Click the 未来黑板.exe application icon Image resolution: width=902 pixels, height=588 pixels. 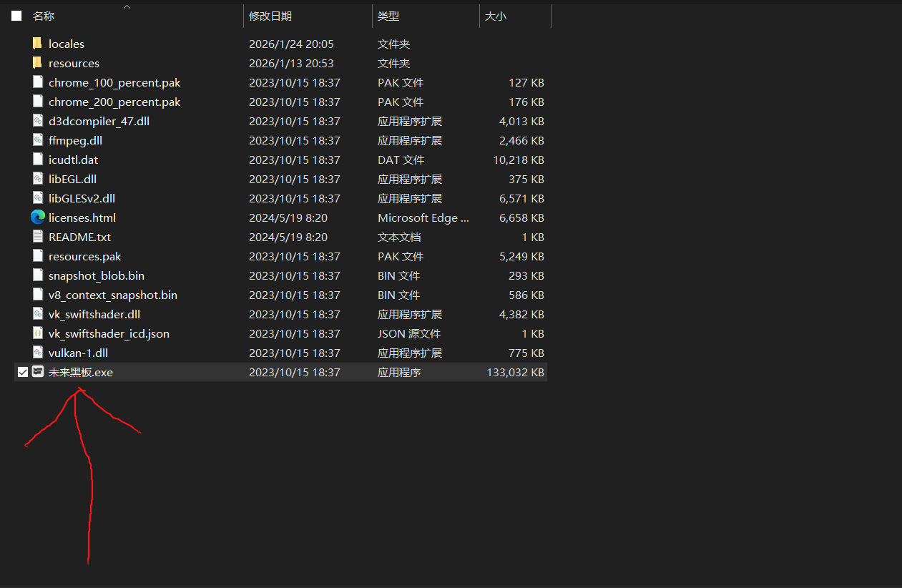coord(38,372)
